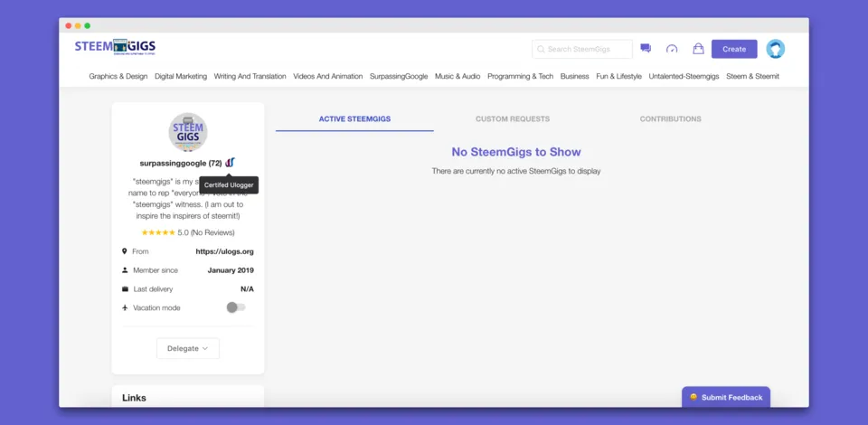Open the Untalented-Steemgigs category
Screen dimensions: 868x425
(684, 76)
